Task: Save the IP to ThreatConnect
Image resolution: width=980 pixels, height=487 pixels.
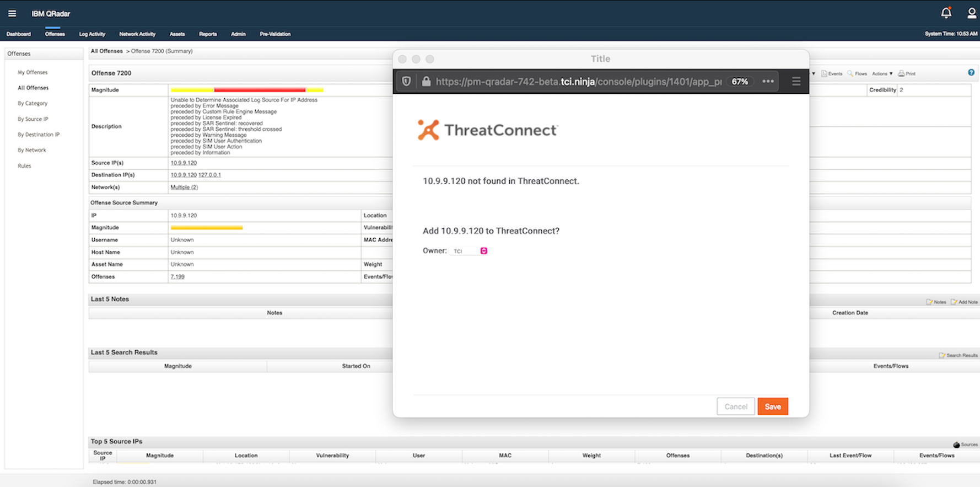Action: [773, 406]
